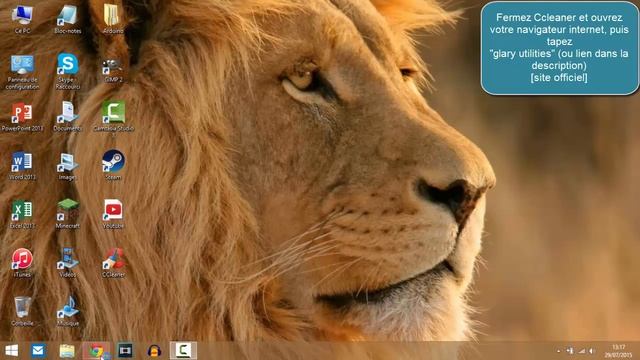Open the Mail app from taskbar
The height and width of the screenshot is (360, 640).
(38, 351)
